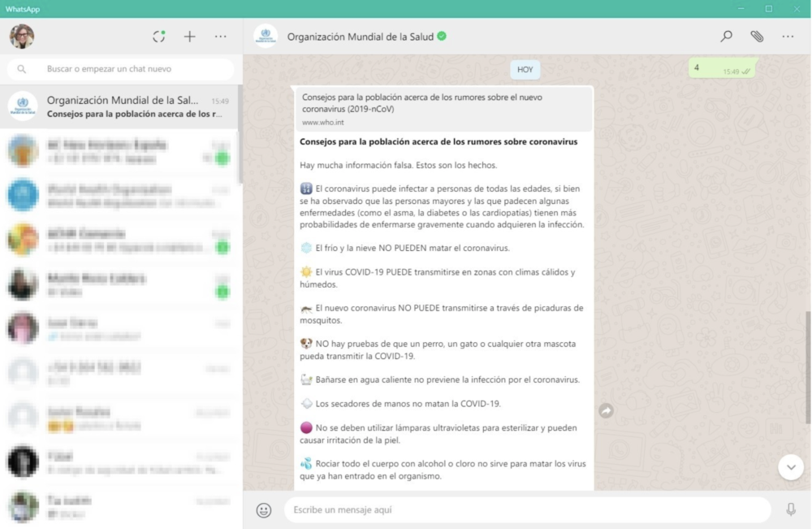The height and width of the screenshot is (529, 812).
Task: Select the sent message bubble '4'
Action: 721,68
